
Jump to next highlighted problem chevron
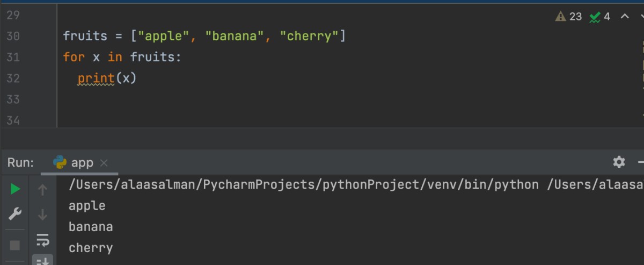pyautogui.click(x=641, y=16)
